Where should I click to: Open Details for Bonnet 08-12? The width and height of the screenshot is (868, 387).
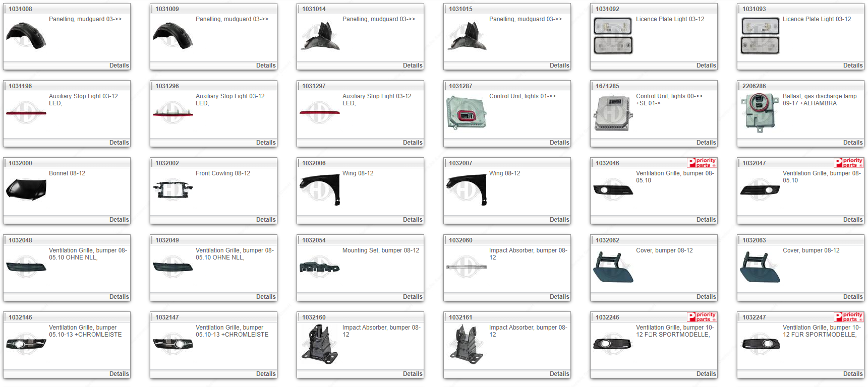pyautogui.click(x=119, y=220)
